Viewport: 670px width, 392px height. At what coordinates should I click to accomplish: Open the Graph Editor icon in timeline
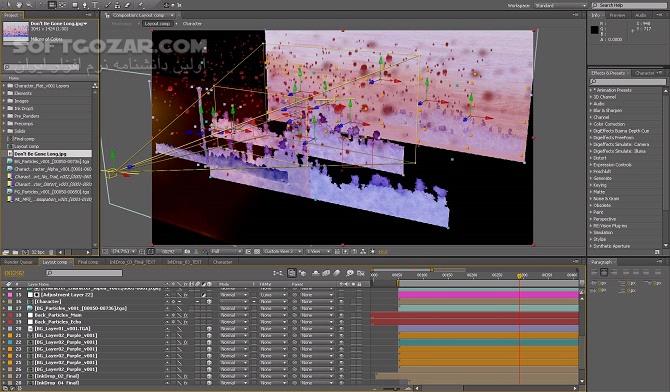[361, 273]
